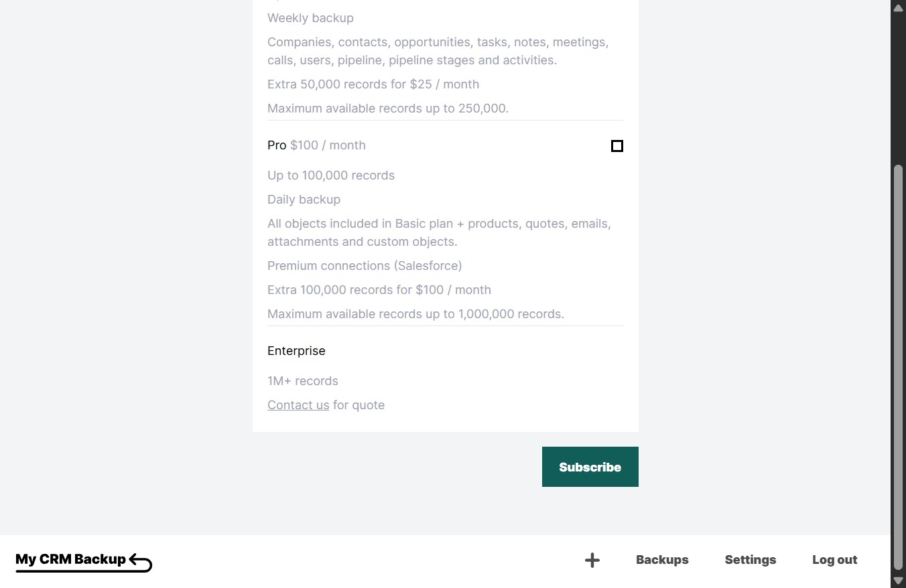The image size is (906, 588).
Task: Tick the Pro plan checkbox
Action: pyautogui.click(x=617, y=146)
